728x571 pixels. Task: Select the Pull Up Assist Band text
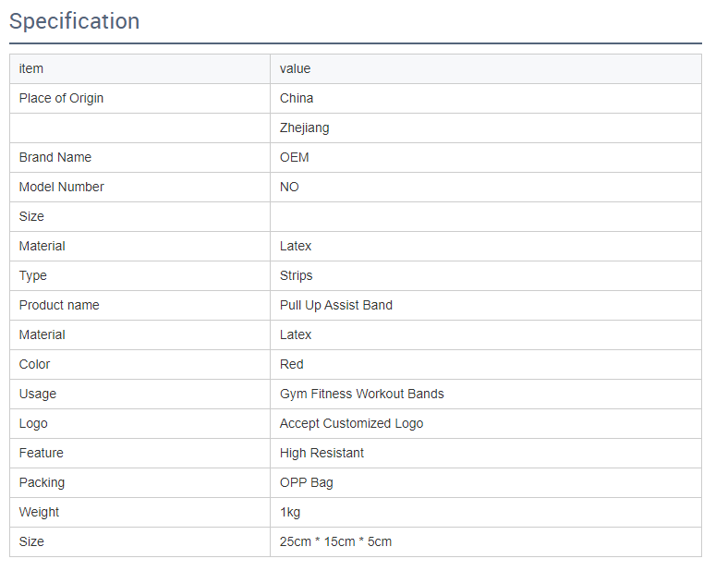pos(335,305)
